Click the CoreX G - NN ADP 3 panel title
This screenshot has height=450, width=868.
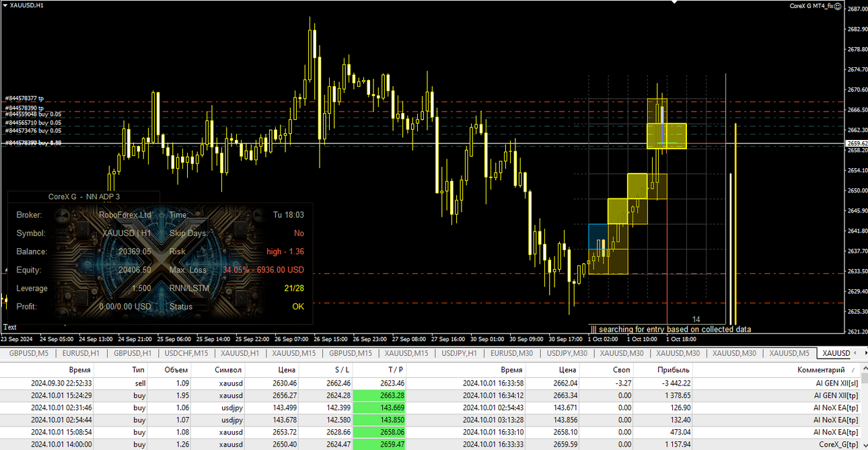pyautogui.click(x=84, y=197)
